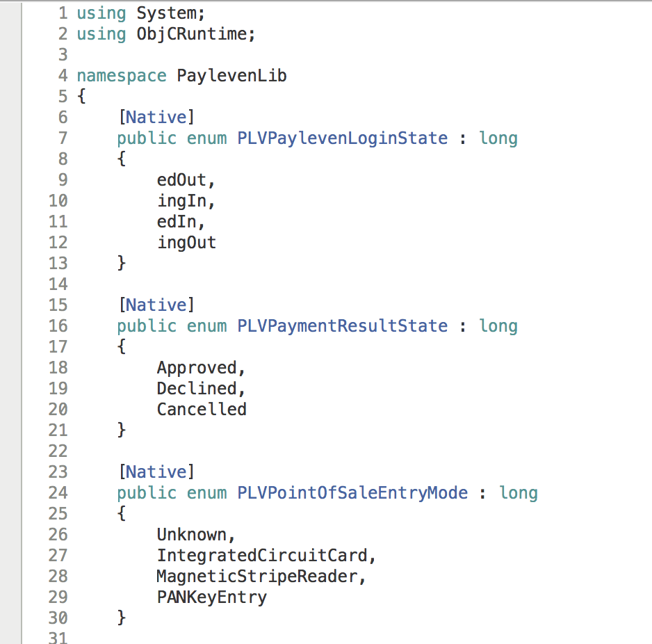Screen dimensions: 652x644
Task: Click 'ObjCRuntime' on line 2
Action: (191, 34)
